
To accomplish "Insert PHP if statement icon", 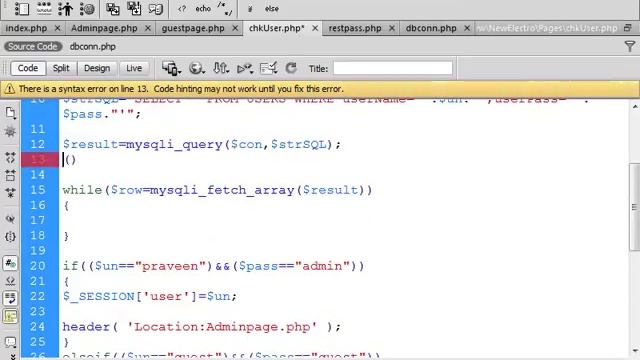I will click(250, 9).
